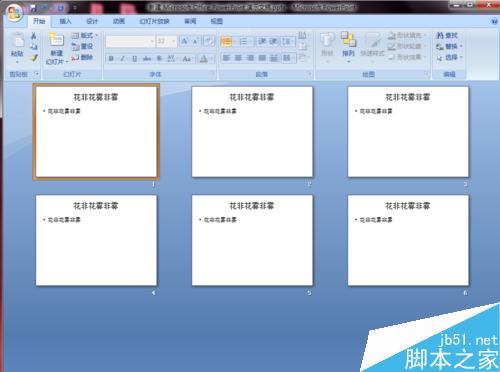Toggle align text right

250,58
